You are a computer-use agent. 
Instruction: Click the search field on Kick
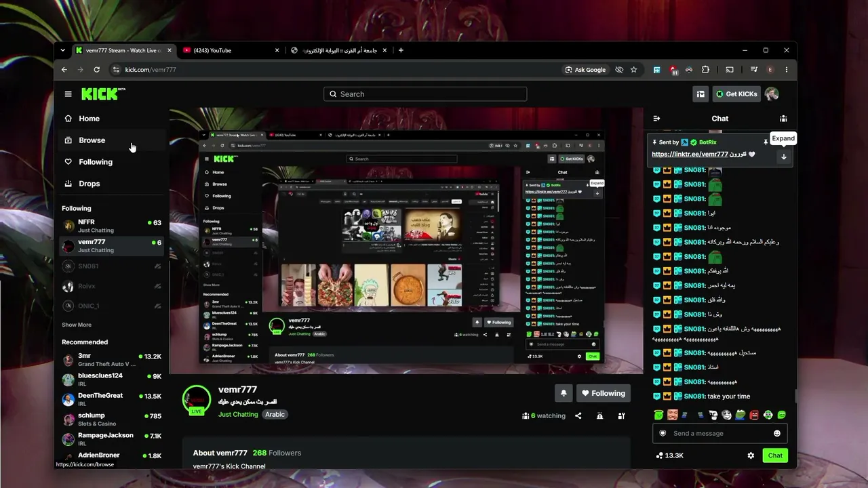pos(425,94)
